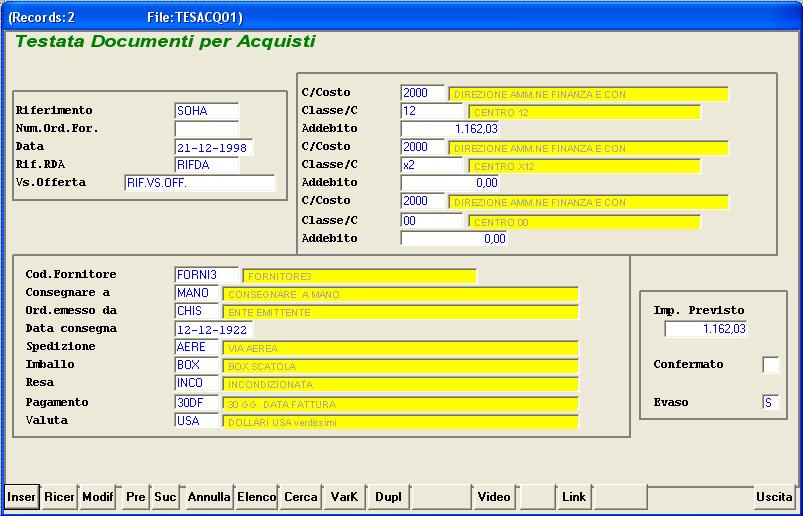The image size is (803, 516).
Task: Edit Classe/C field with value 00
Action: 432,221
